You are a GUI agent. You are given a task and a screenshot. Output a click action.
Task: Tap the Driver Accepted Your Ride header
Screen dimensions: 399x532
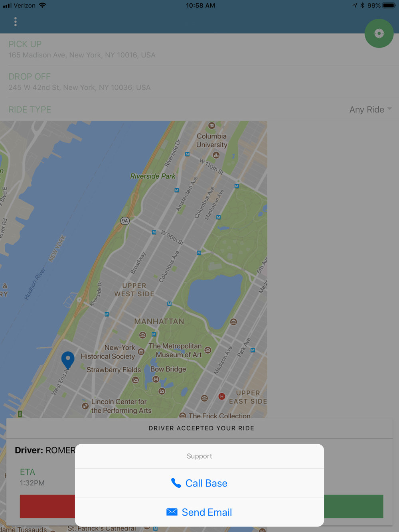tap(201, 428)
